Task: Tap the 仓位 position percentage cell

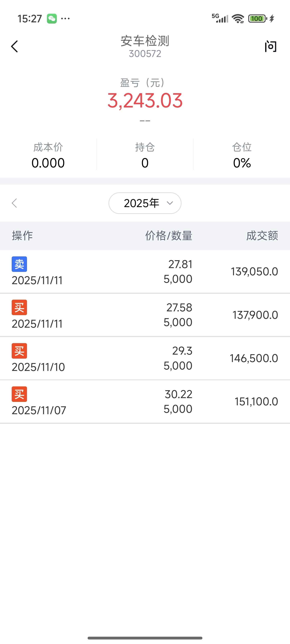Action: [242, 155]
